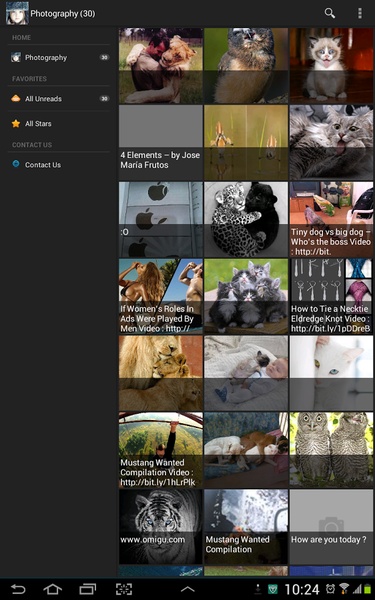
Task: Tap the 10:24 clock in status bar
Action: (x=302, y=589)
